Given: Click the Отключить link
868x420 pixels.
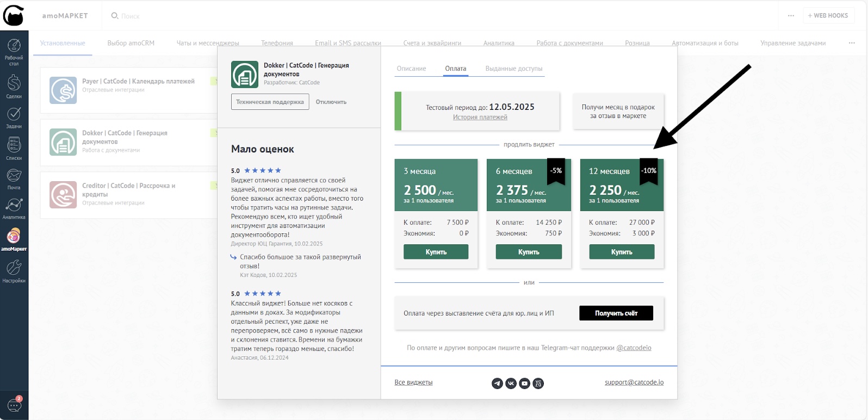Looking at the screenshot, I should [331, 102].
